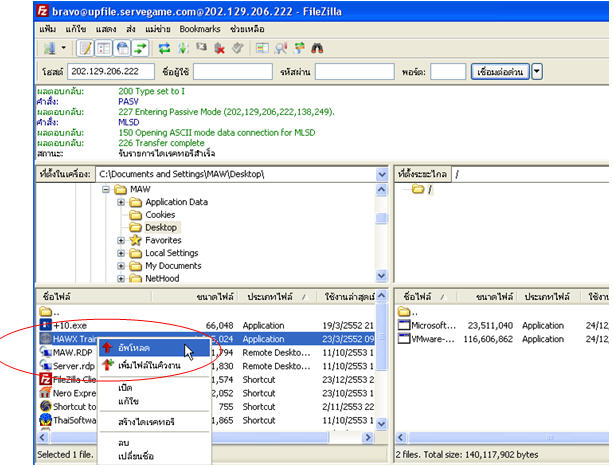Toggle the transfer queue display
613x467 pixels.
140,48
